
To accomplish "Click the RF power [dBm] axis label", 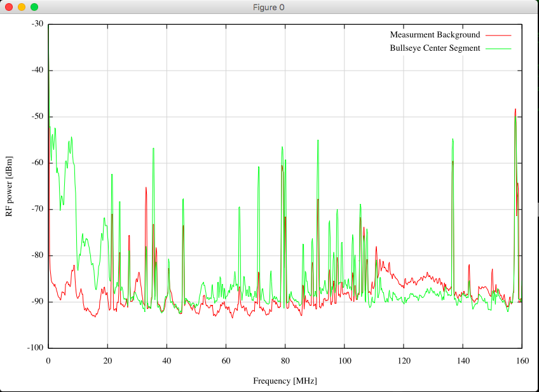I will point(9,186).
